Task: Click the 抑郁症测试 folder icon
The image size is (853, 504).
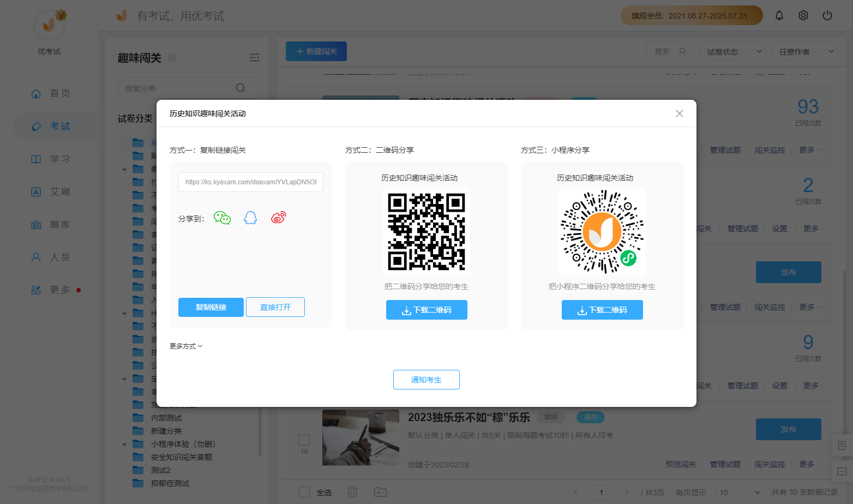Action: tap(138, 483)
